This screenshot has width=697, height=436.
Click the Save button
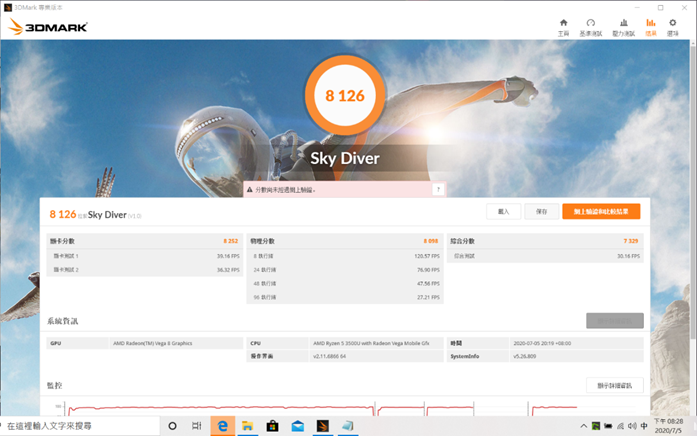coord(541,212)
